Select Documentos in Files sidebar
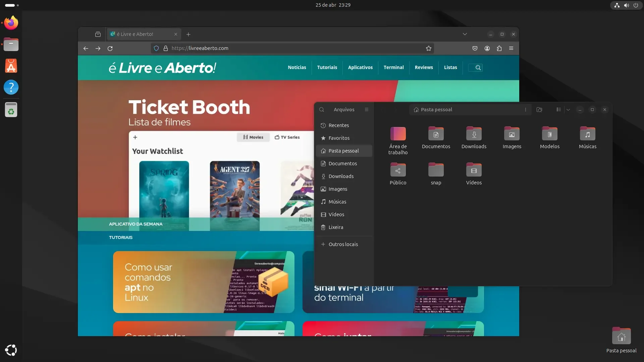The height and width of the screenshot is (362, 644). coord(344,164)
